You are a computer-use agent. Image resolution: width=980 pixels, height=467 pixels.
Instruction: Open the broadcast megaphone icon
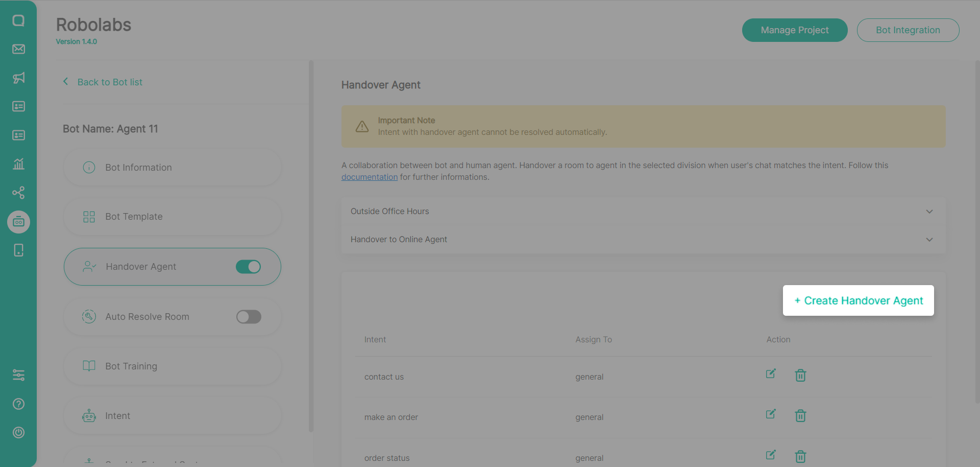[x=19, y=78]
